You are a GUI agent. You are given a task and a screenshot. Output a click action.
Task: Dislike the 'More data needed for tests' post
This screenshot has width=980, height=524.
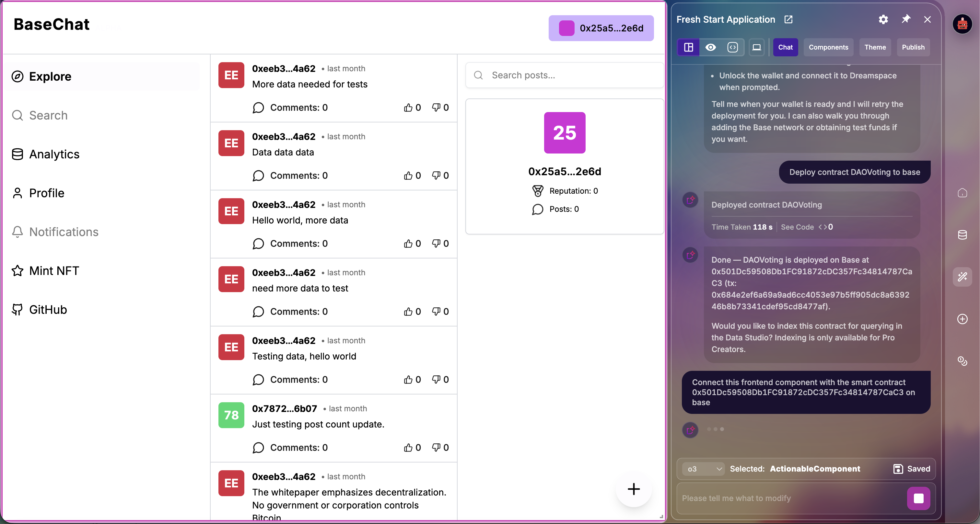[436, 107]
